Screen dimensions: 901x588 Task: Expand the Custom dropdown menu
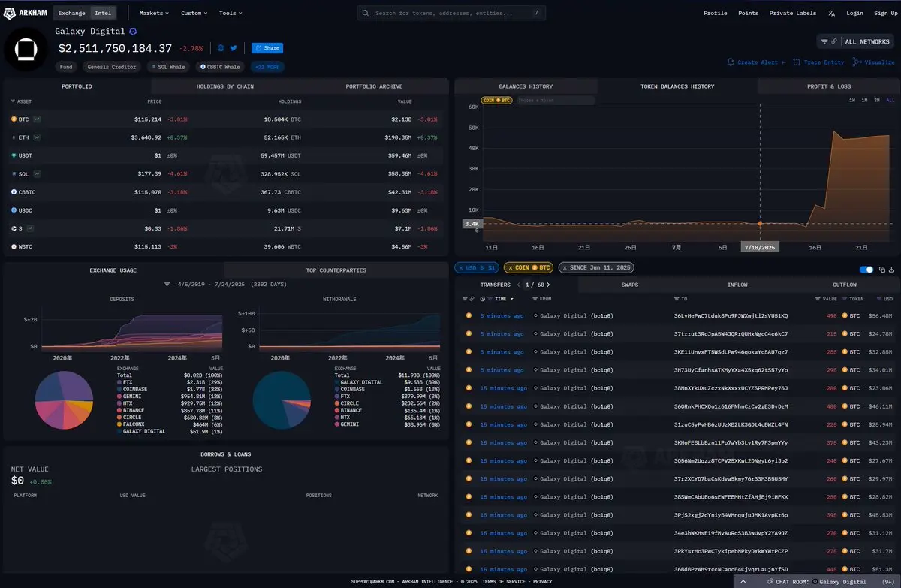(194, 13)
